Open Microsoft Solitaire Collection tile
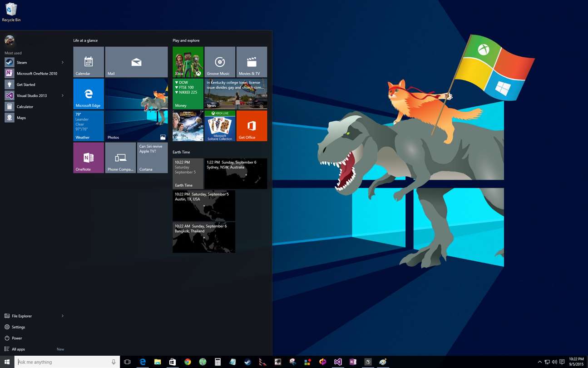Viewport: 588px width, 368px height. click(220, 125)
